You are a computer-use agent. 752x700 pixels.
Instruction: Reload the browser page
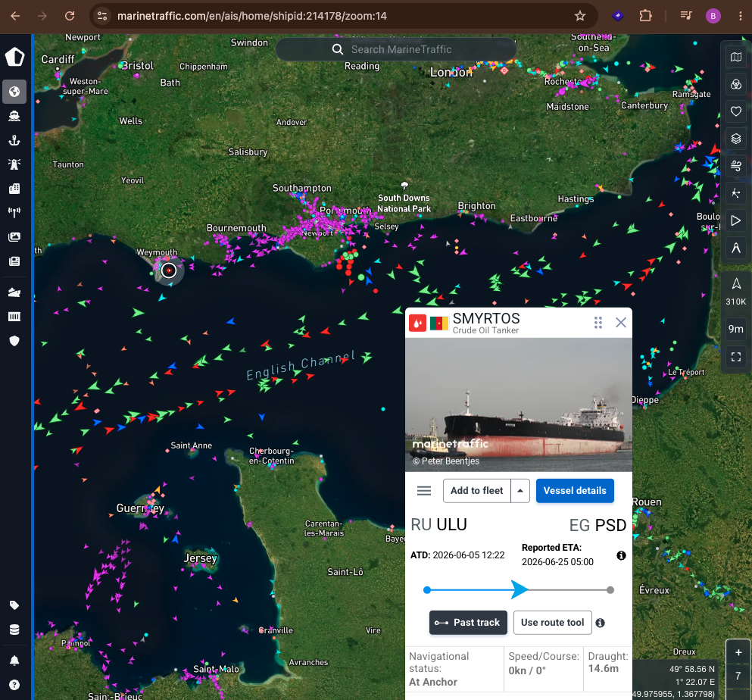tap(70, 16)
